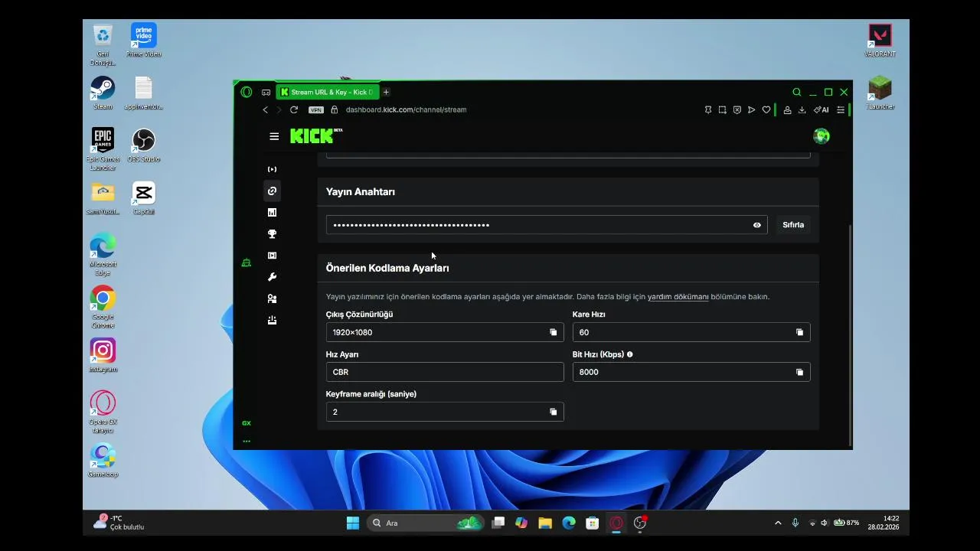Open the pinboard icon in address bar
Viewport: 980px width, 551px height.
click(708, 110)
